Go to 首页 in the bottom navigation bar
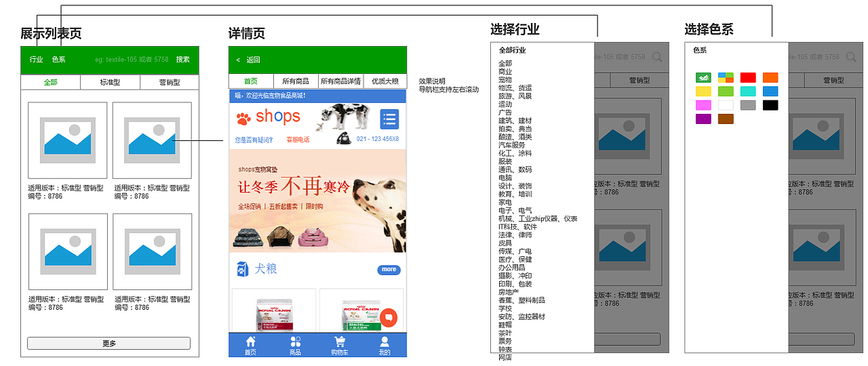 [x=250, y=346]
